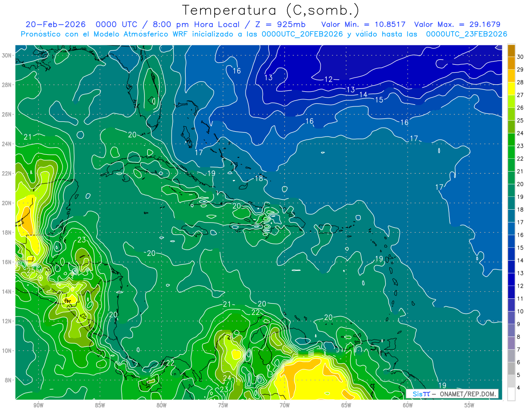Click the 24 contour label on the map
Viewport: 532px width, 411px height.
pos(227,378)
